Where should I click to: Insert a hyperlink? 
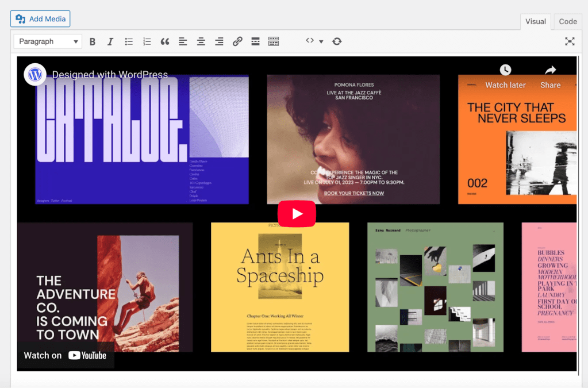coord(237,41)
